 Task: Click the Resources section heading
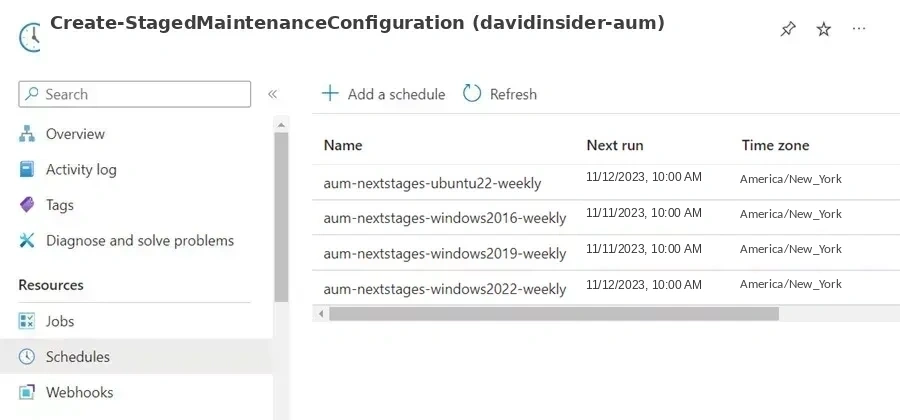click(x=51, y=285)
